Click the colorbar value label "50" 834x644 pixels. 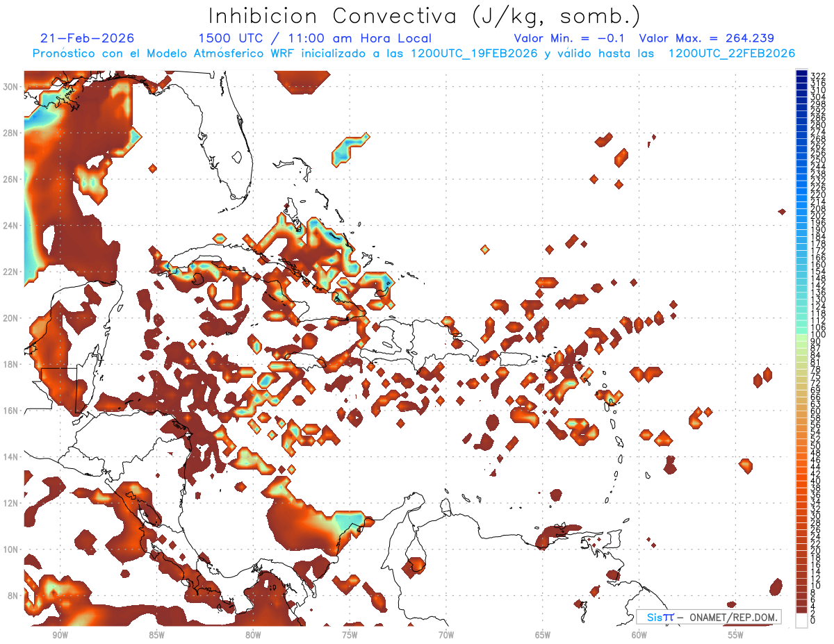(x=816, y=446)
